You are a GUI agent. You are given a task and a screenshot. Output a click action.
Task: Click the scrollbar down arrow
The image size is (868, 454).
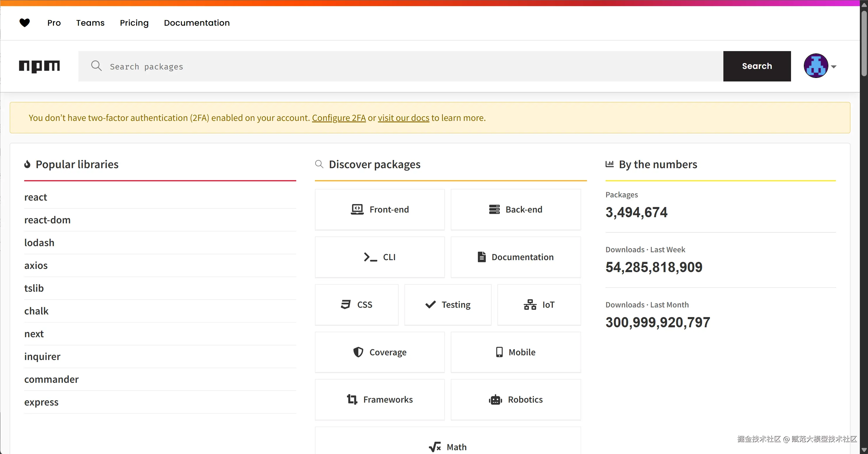(864, 450)
